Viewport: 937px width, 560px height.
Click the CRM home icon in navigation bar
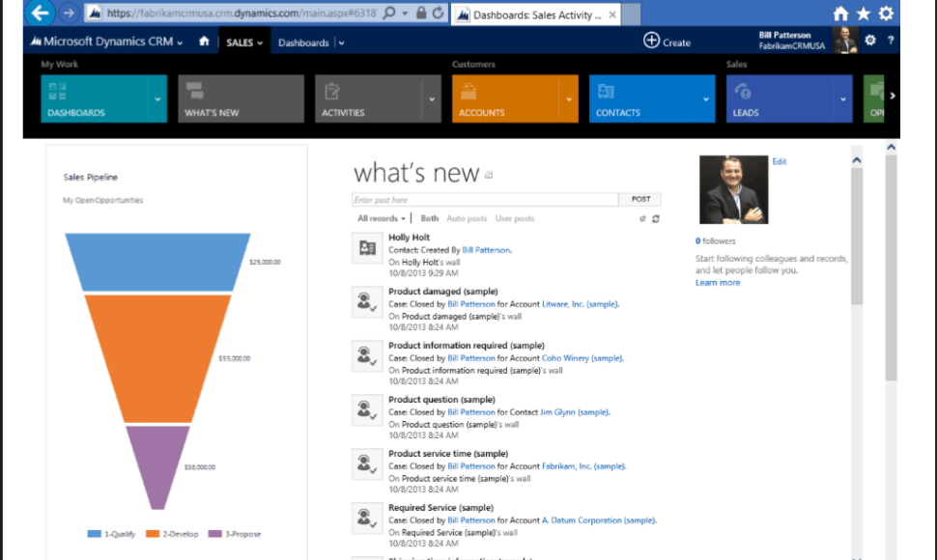(205, 42)
